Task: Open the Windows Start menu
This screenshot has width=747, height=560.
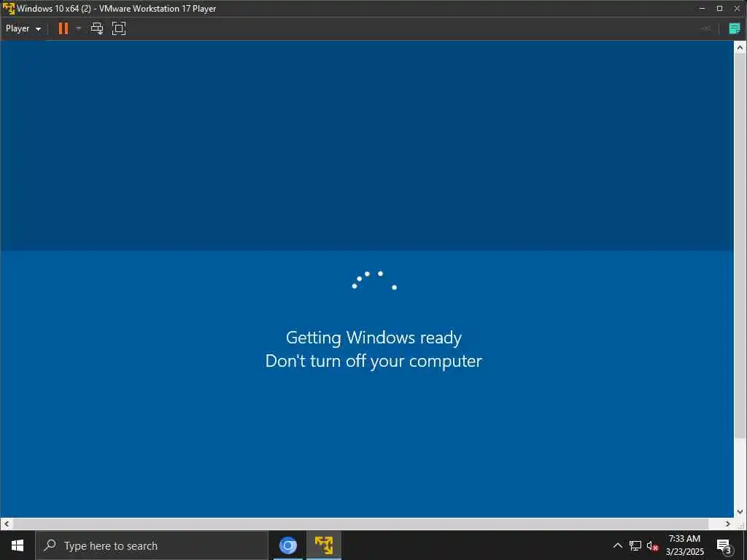Action: 18,545
